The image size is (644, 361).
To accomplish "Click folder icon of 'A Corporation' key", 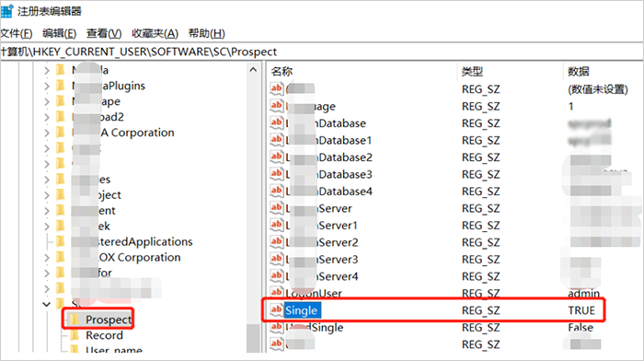I will tap(61, 133).
